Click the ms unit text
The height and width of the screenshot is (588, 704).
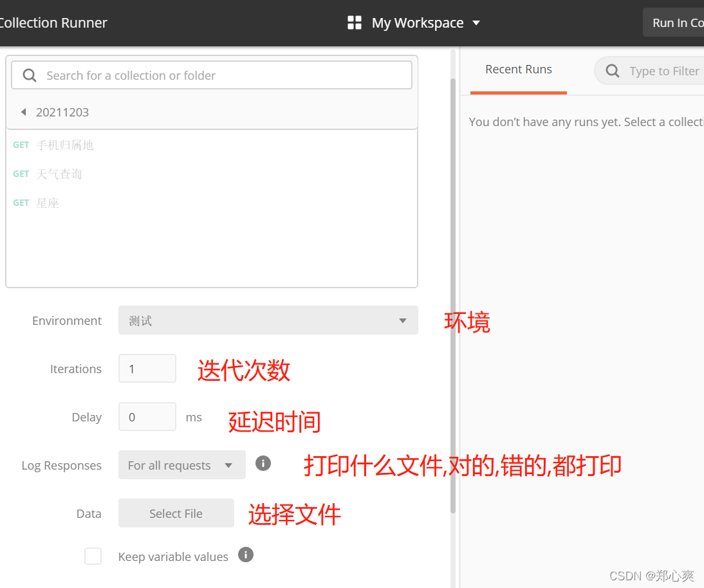click(x=194, y=418)
